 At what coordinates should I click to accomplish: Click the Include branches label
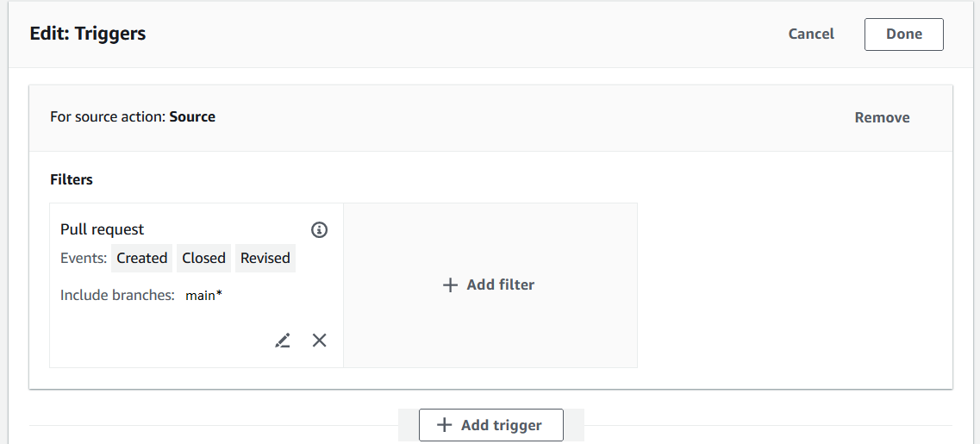click(117, 295)
